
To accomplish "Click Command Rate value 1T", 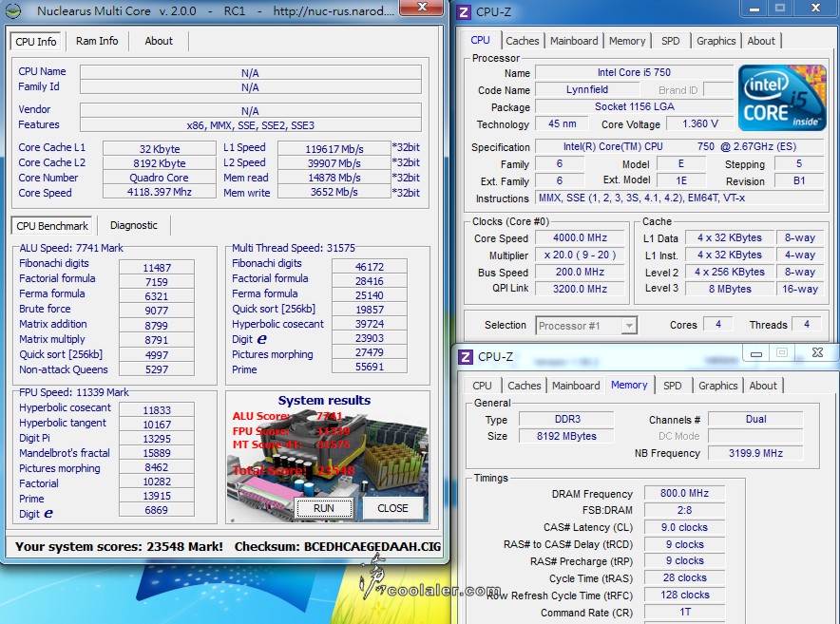I will tap(684, 612).
